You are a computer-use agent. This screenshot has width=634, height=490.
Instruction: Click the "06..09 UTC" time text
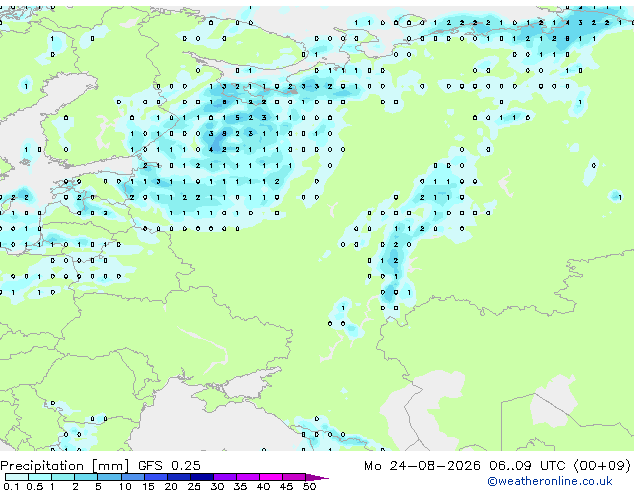[527, 466]
